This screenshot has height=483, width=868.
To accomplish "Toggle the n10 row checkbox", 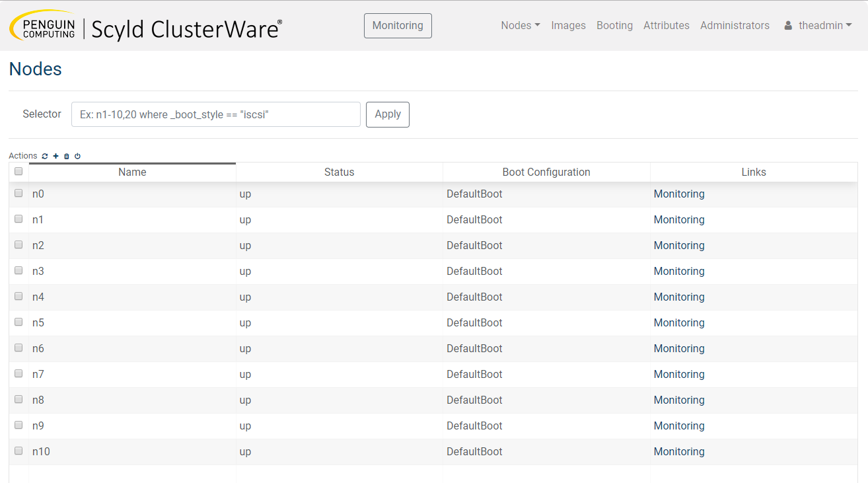I will pos(18,451).
